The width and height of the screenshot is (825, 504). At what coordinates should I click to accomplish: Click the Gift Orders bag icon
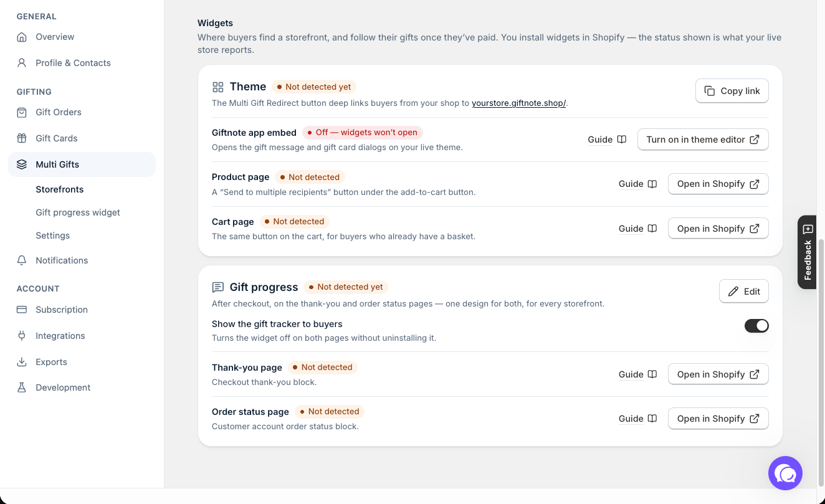(x=22, y=112)
